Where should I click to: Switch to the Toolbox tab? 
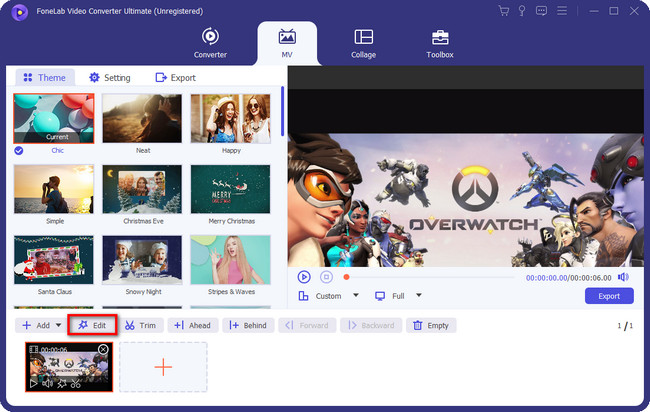[x=440, y=43]
